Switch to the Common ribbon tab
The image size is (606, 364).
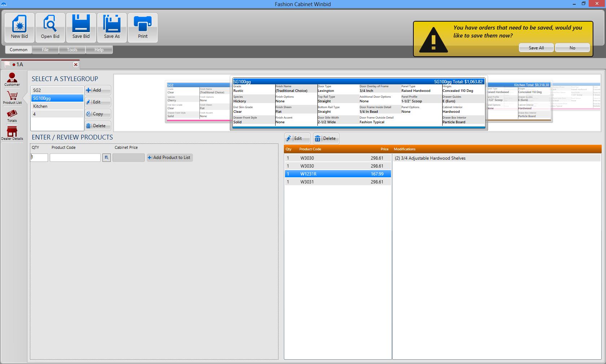click(x=18, y=50)
